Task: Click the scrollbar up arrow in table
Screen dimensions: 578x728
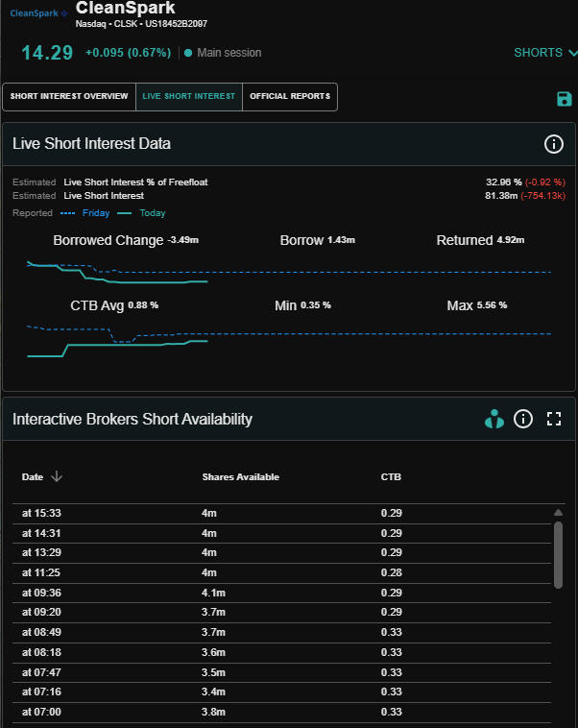Action: [x=558, y=513]
